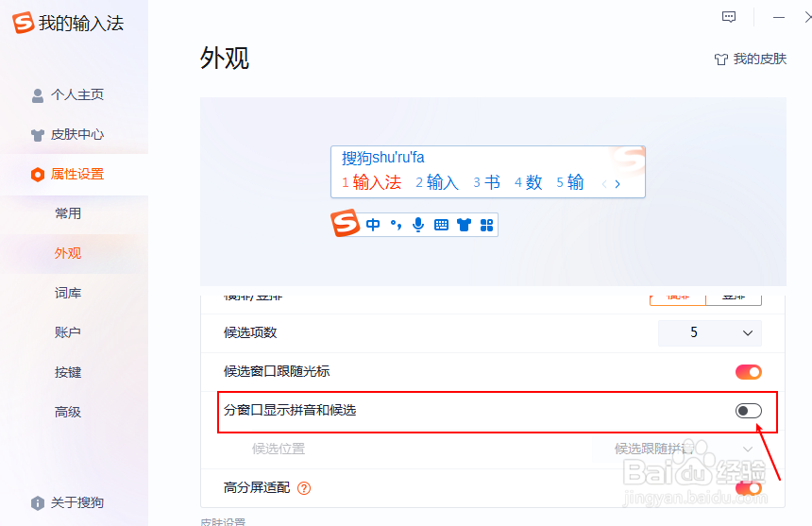
Task: Click the microphone voice input icon
Action: tap(418, 225)
